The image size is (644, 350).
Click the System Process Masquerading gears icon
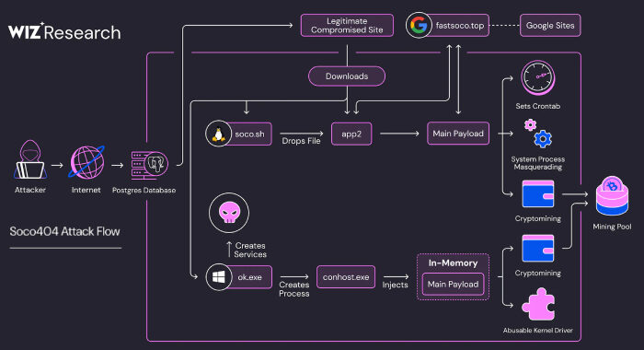538,134
